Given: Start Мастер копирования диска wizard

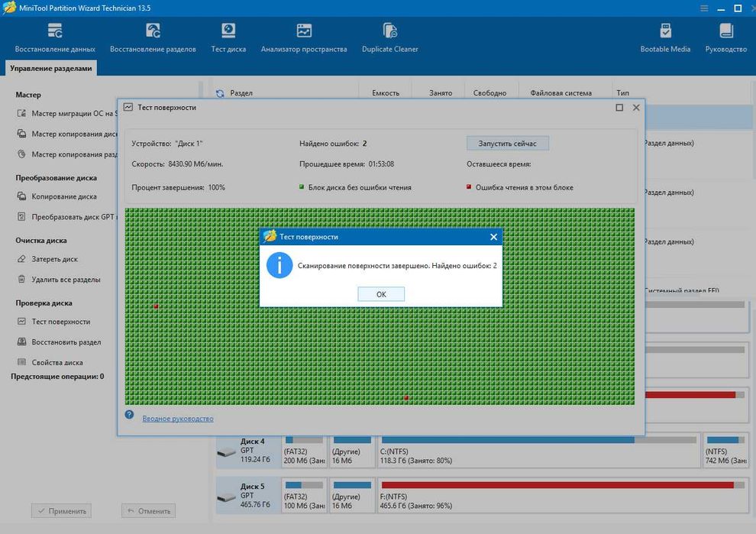Looking at the screenshot, I should click(67, 134).
